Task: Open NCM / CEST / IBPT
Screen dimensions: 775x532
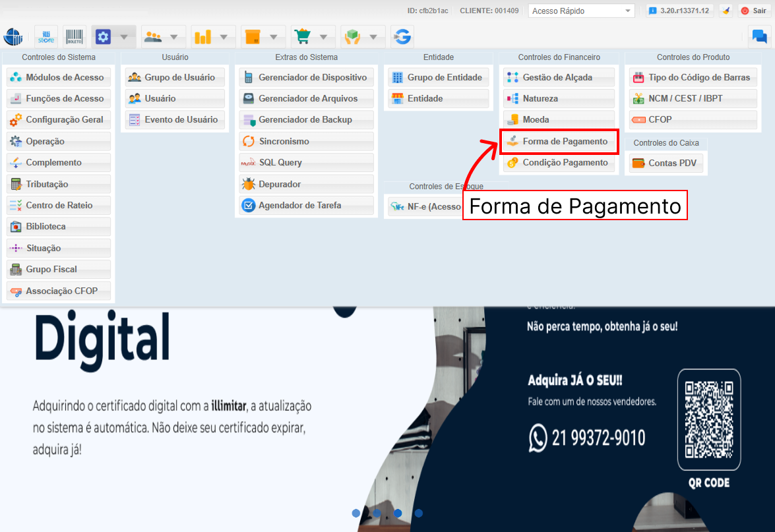Action: point(693,98)
